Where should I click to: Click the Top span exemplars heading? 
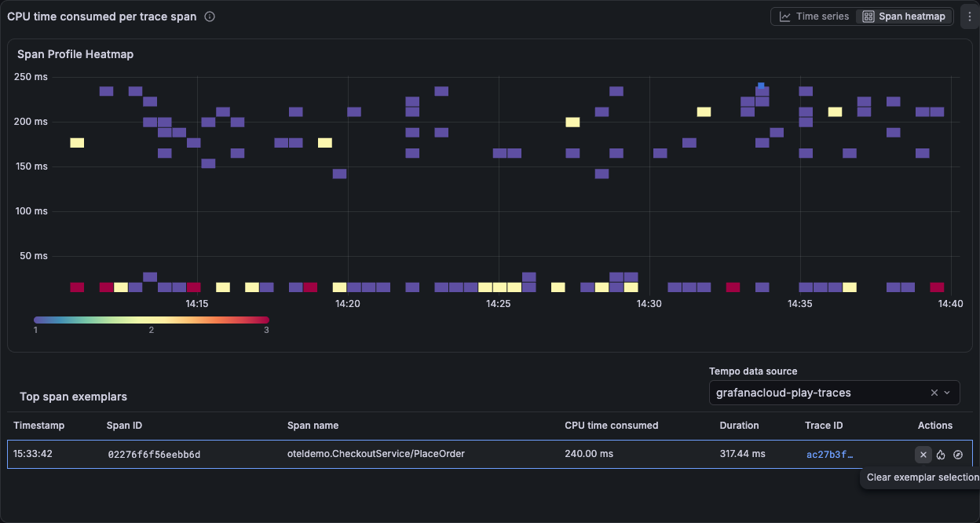click(73, 397)
